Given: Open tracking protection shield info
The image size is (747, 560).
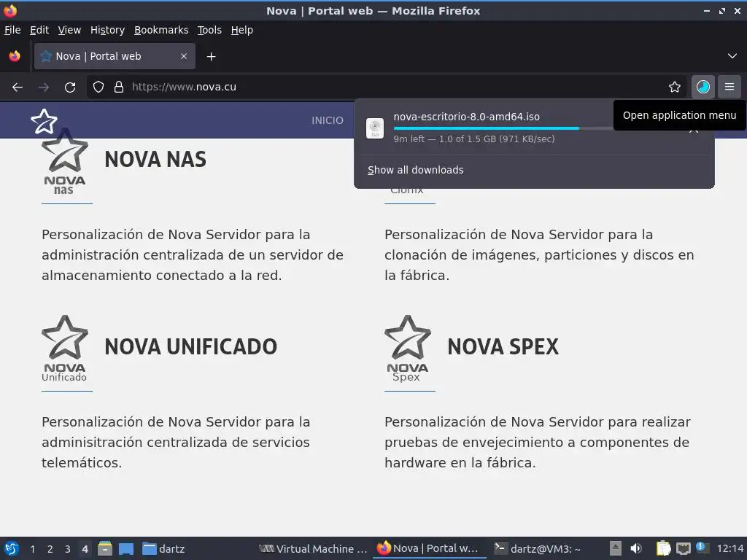Looking at the screenshot, I should point(98,87).
